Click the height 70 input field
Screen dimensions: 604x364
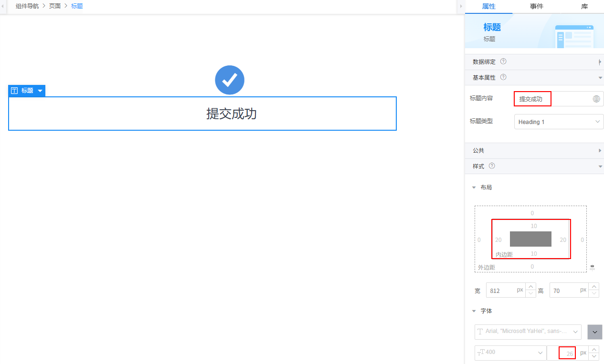pyautogui.click(x=569, y=290)
